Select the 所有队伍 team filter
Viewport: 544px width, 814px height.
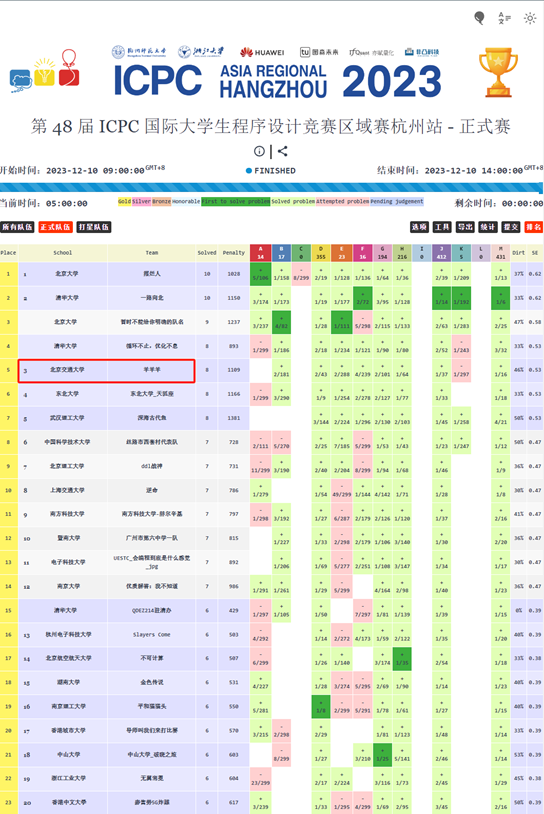18,227
